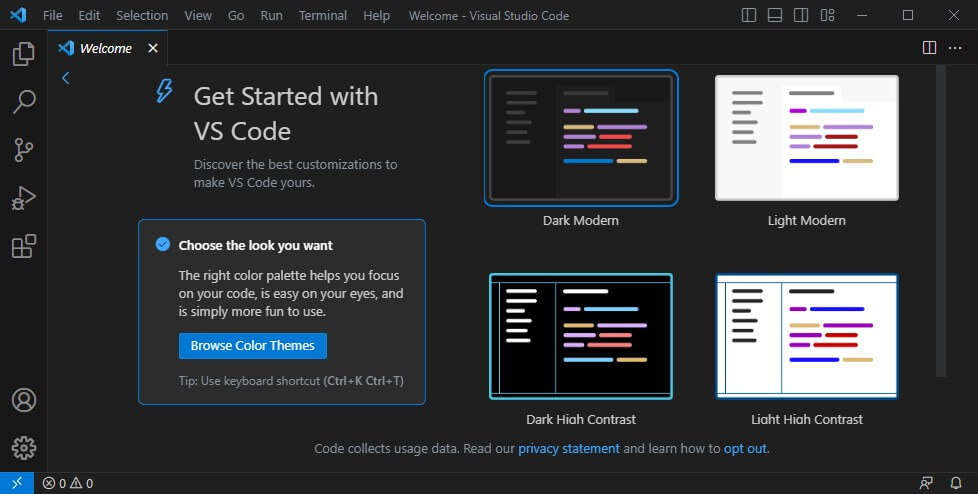Click the Browse Color Themes button
This screenshot has width=978, height=494.
click(x=253, y=346)
